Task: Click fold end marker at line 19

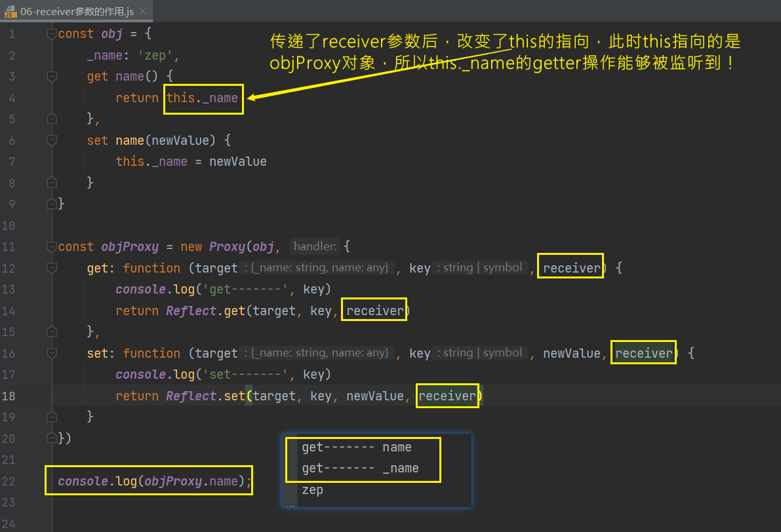Action: point(51,417)
